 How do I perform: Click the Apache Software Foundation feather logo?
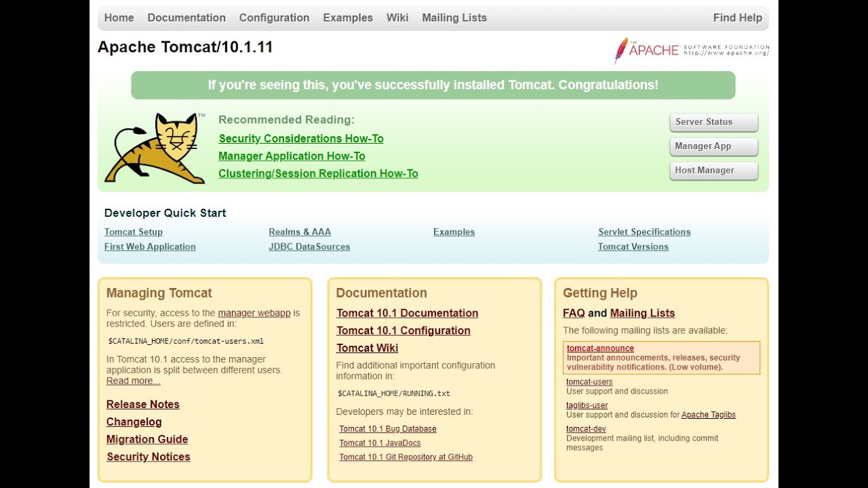click(692, 50)
